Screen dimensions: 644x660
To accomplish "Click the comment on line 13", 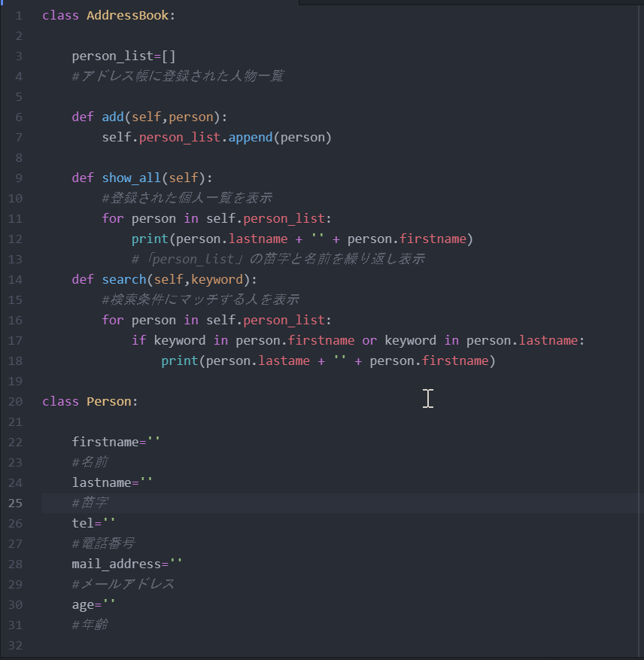I will pyautogui.click(x=278, y=260).
